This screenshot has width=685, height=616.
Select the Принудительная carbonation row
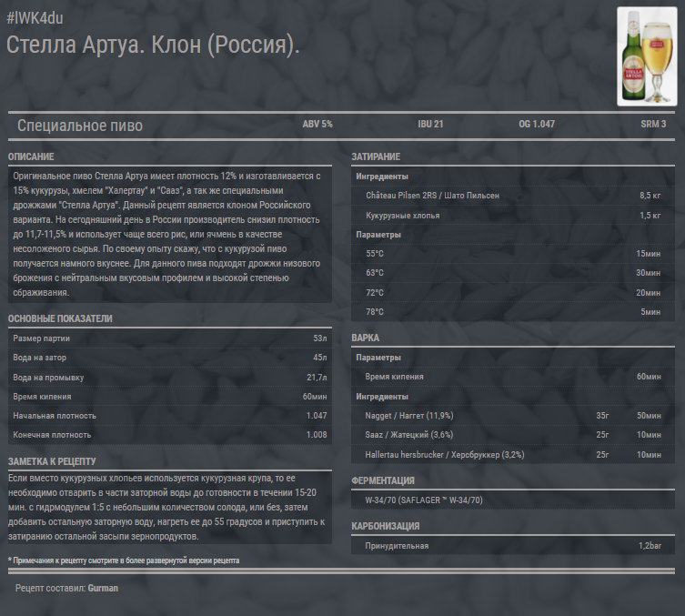click(513, 546)
